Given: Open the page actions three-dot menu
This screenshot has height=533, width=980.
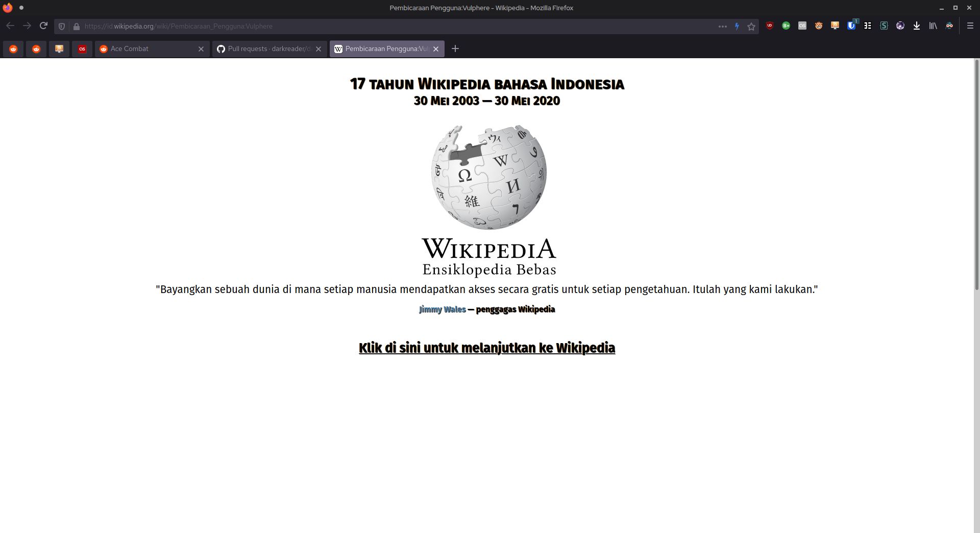Looking at the screenshot, I should tap(722, 27).
